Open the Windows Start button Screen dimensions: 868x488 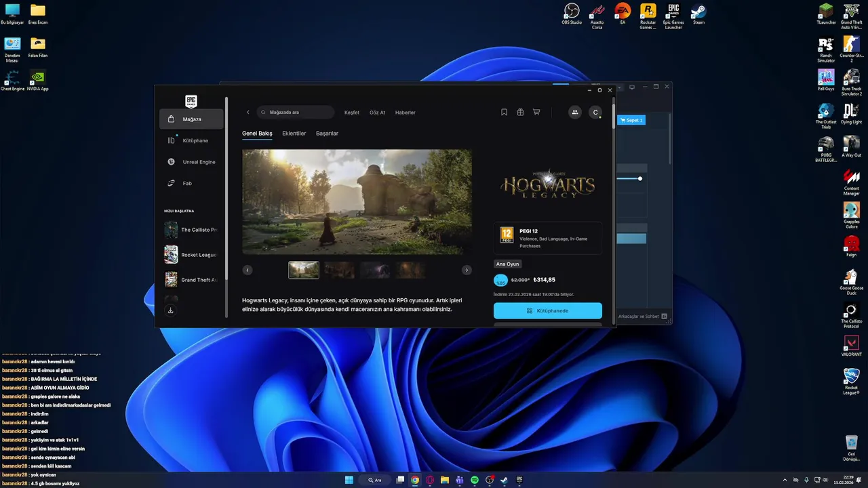point(349,480)
